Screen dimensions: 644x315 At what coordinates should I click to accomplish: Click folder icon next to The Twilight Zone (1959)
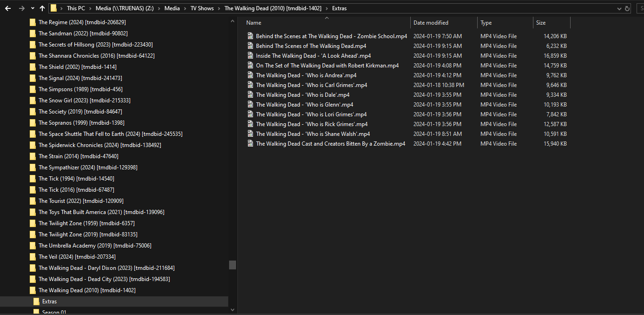pos(33,223)
